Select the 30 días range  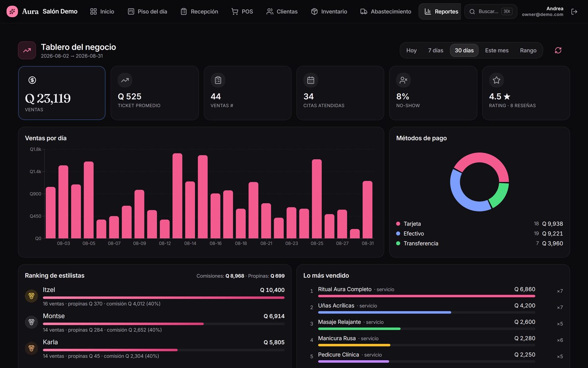click(x=464, y=50)
